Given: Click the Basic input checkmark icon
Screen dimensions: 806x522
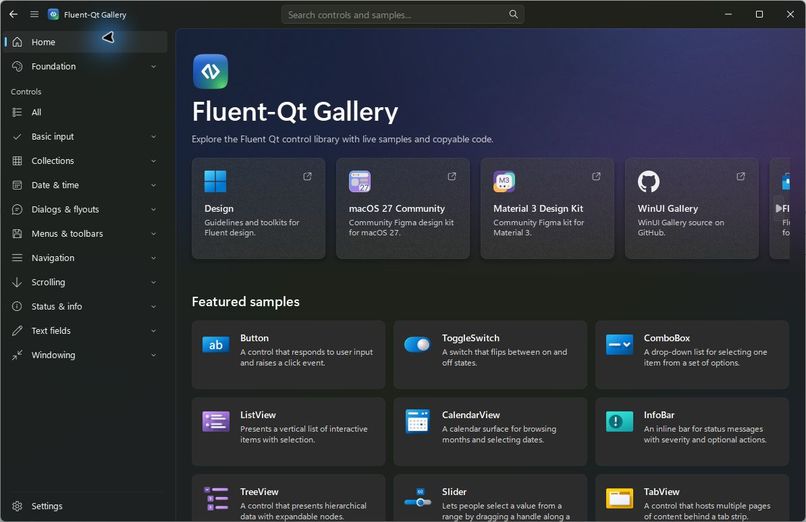Looking at the screenshot, I should coord(17,137).
